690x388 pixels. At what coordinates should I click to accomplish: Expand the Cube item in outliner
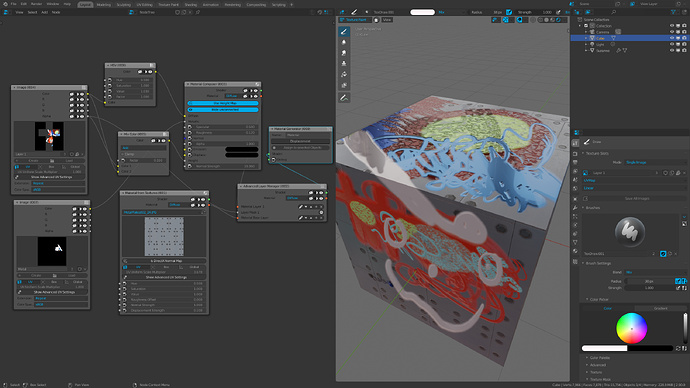point(586,38)
